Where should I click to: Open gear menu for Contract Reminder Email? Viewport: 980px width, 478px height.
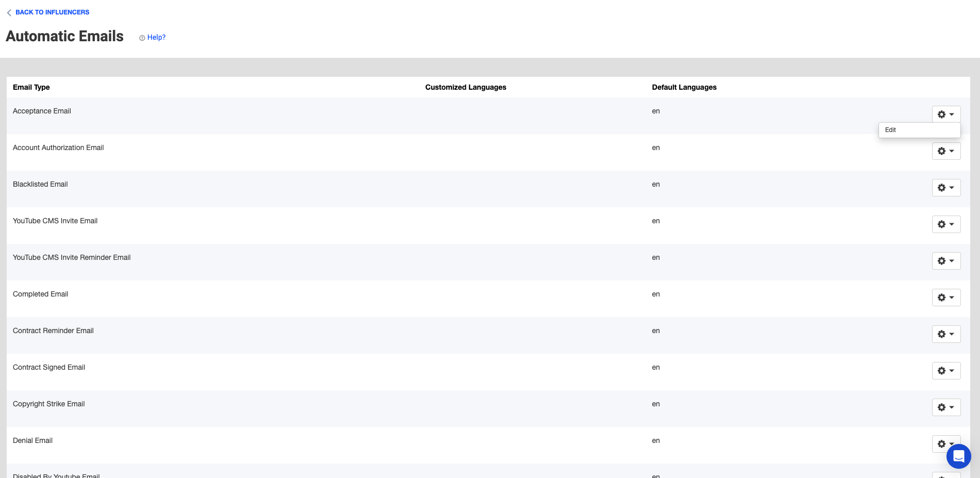[x=946, y=334]
